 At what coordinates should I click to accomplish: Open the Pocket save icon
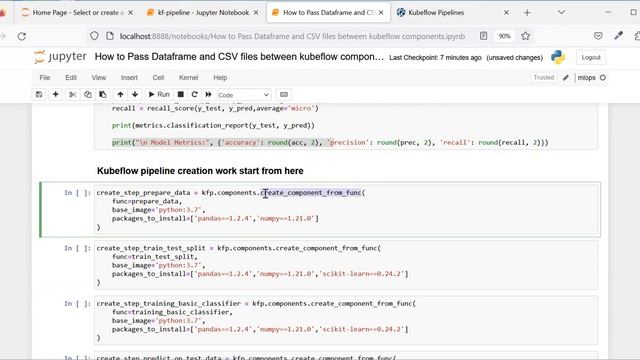point(598,36)
